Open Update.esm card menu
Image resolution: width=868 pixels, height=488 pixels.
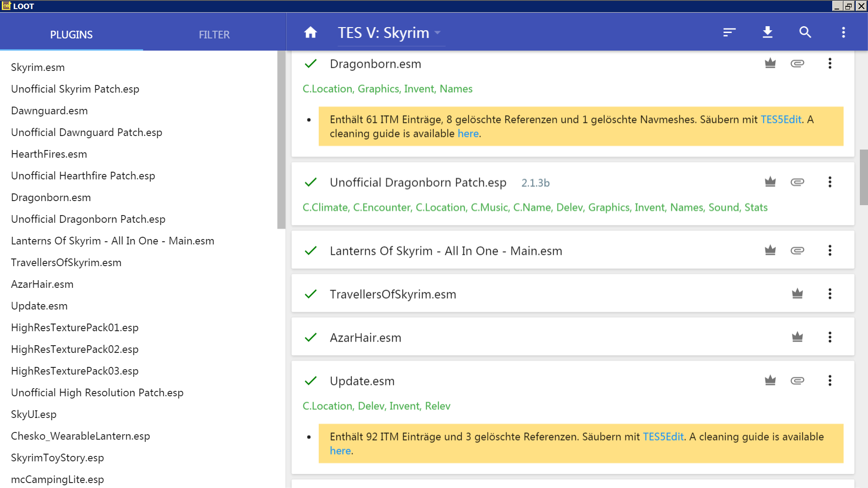[x=830, y=380]
